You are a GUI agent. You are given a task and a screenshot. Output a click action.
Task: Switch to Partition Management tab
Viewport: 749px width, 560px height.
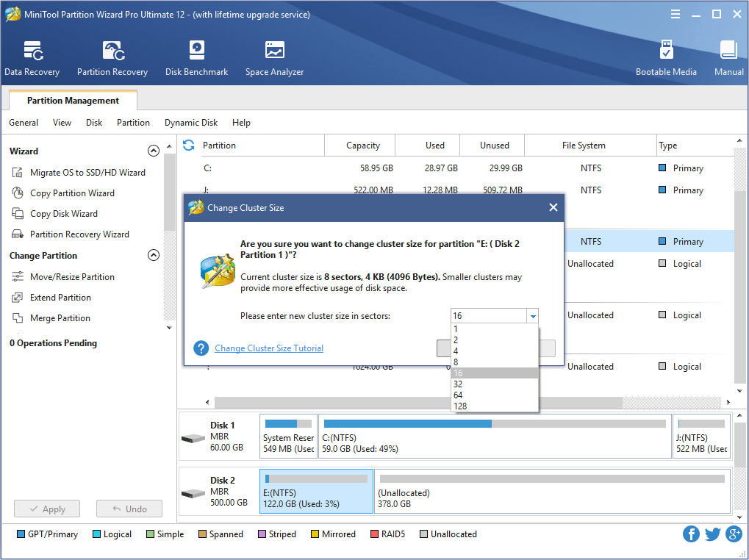[x=73, y=100]
